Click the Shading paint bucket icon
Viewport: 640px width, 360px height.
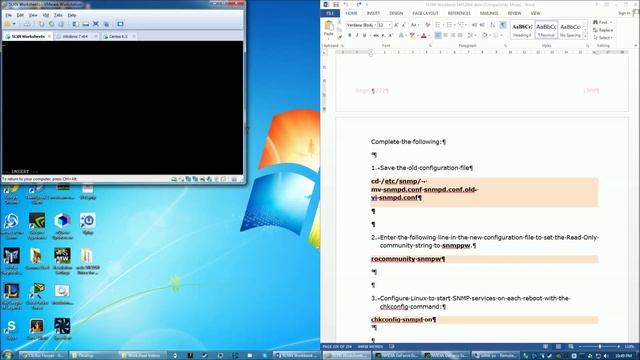(484, 36)
